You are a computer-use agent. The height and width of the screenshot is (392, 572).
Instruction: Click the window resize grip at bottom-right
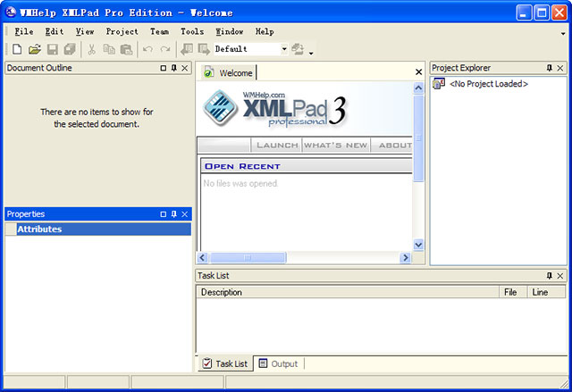coord(564,383)
